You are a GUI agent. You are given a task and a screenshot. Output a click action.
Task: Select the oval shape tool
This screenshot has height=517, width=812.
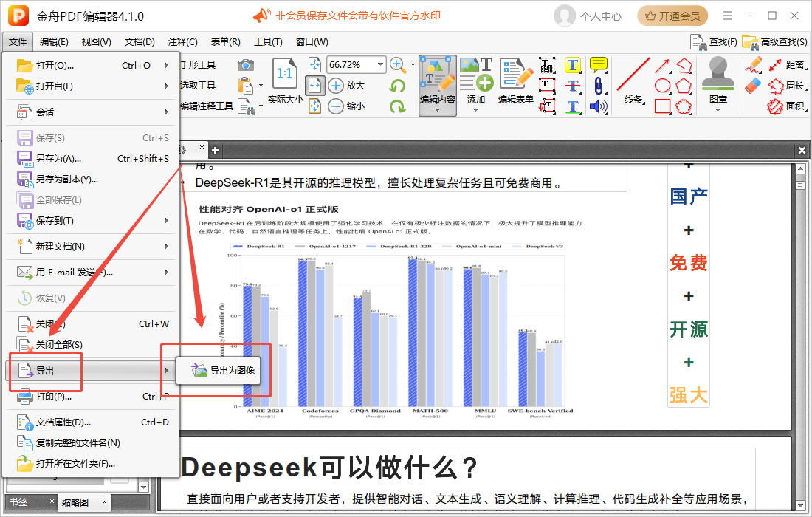[x=662, y=86]
